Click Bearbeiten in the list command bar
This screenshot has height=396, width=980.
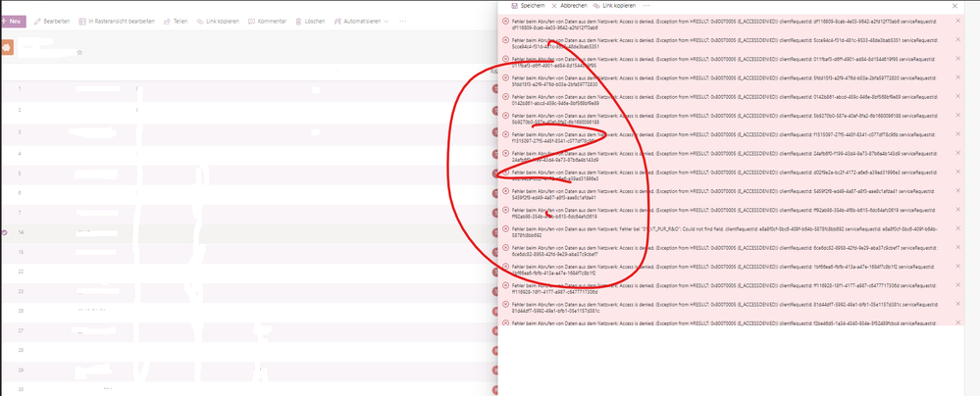point(52,22)
